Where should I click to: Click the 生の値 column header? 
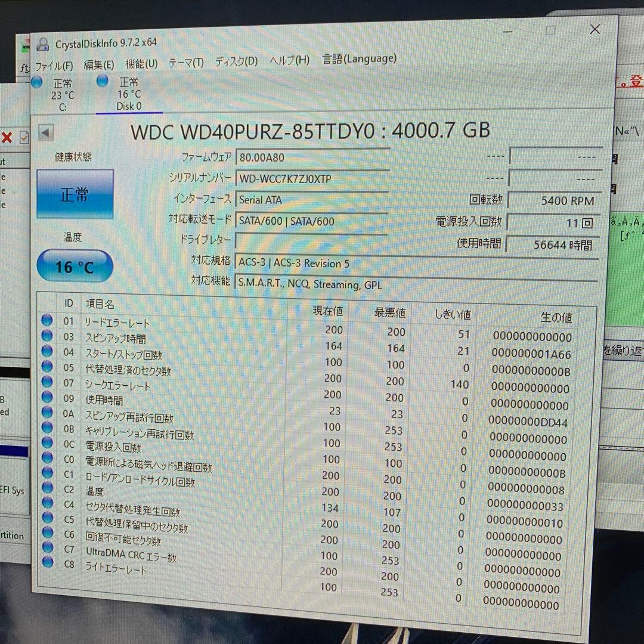click(556, 317)
